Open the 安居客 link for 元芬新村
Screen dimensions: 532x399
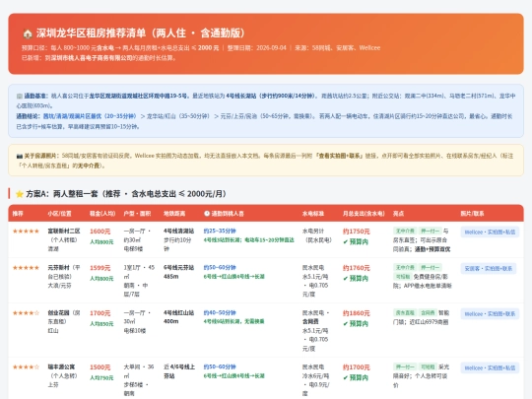(489, 268)
